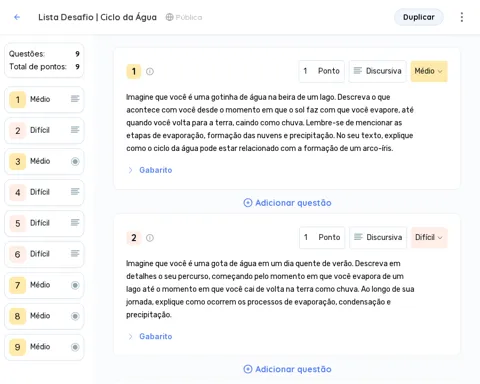Click the discursive lines icon on sidebar item 1
This screenshot has height=384, width=480.
click(75, 99)
